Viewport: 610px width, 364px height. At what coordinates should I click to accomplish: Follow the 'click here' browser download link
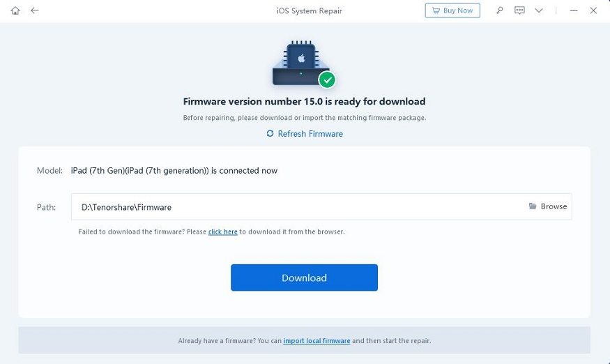(x=223, y=232)
